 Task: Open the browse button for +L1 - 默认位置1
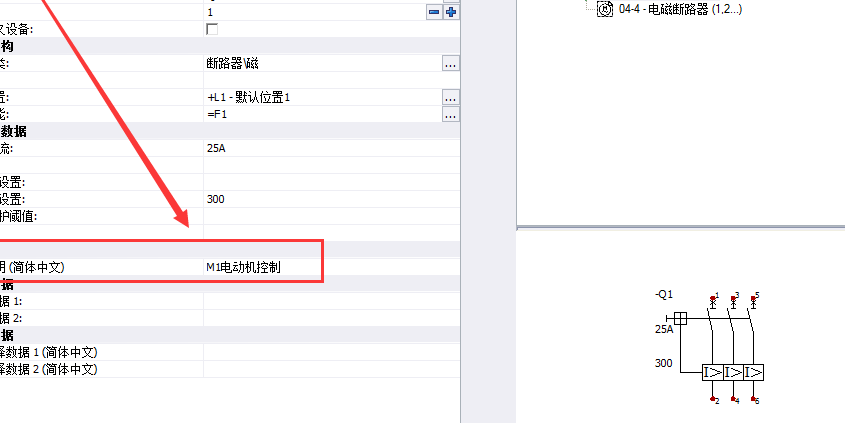tap(451, 98)
